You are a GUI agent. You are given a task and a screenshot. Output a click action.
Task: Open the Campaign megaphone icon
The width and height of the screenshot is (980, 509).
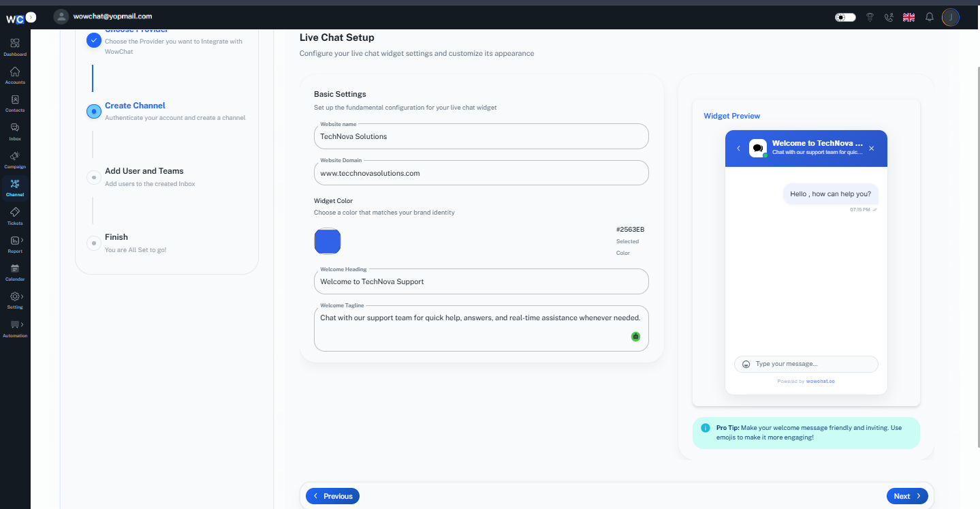tap(15, 155)
